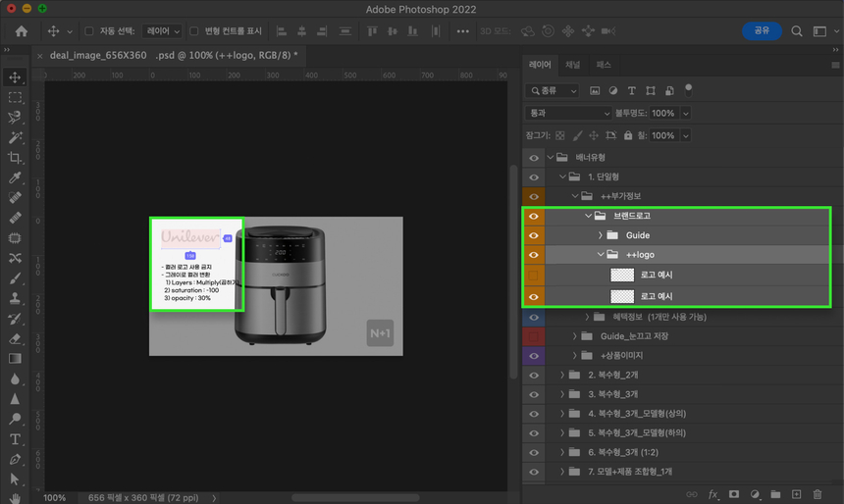Viewport: 844px width, 504px height.
Task: Select the Eyedropper tool
Action: point(15,178)
